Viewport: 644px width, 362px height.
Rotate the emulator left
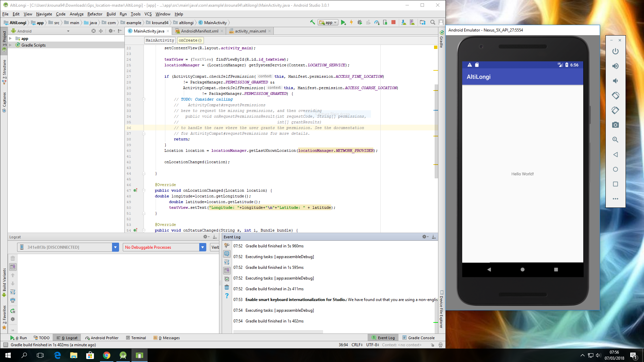coord(615,96)
